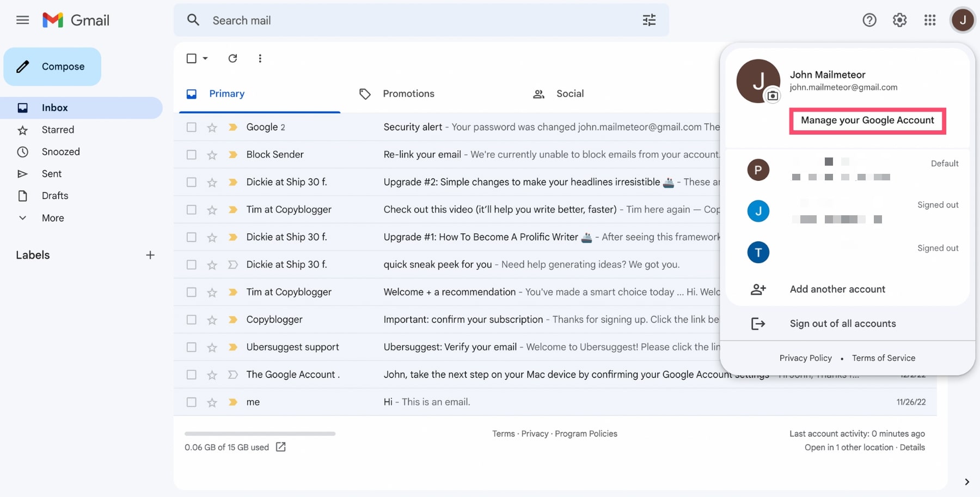Open the More options three-dot menu

click(260, 58)
